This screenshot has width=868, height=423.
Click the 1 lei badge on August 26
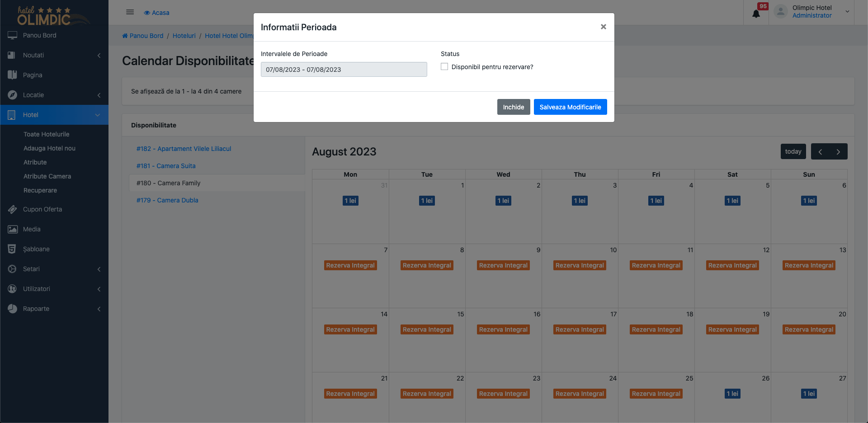tap(732, 394)
